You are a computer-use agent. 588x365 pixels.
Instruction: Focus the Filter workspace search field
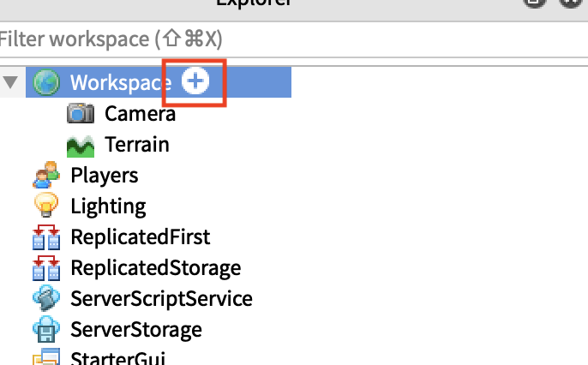click(x=294, y=39)
